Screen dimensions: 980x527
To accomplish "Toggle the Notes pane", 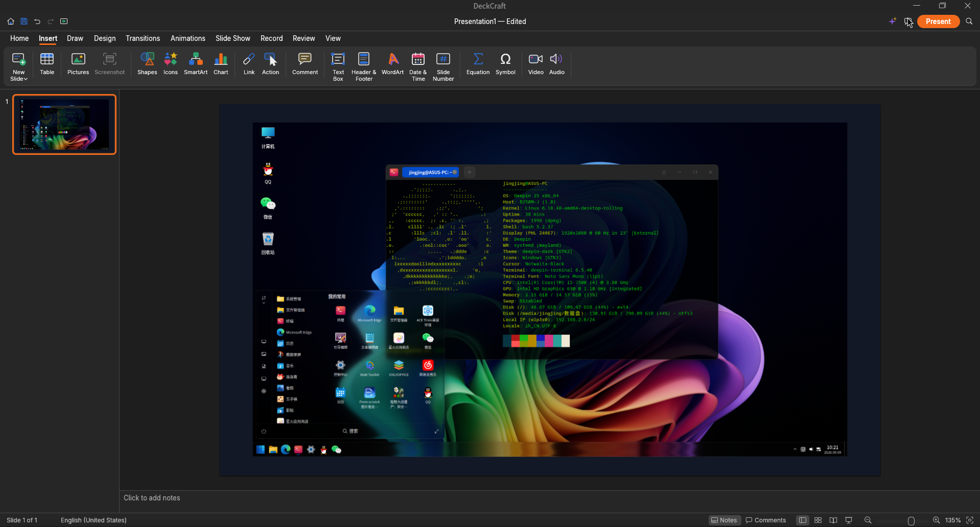I will point(725,520).
